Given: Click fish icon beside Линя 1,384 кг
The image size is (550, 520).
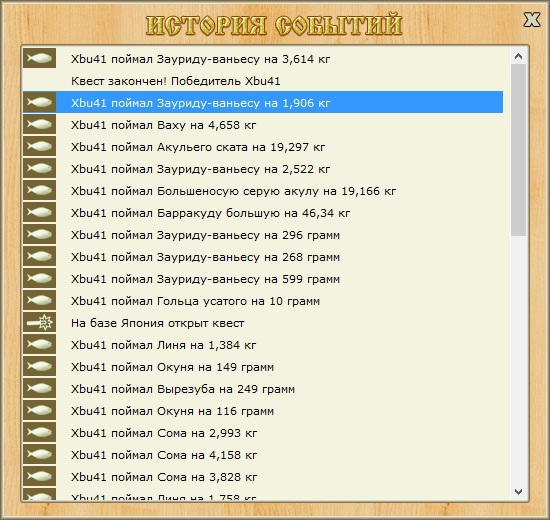Looking at the screenshot, I should pyautogui.click(x=39, y=344).
